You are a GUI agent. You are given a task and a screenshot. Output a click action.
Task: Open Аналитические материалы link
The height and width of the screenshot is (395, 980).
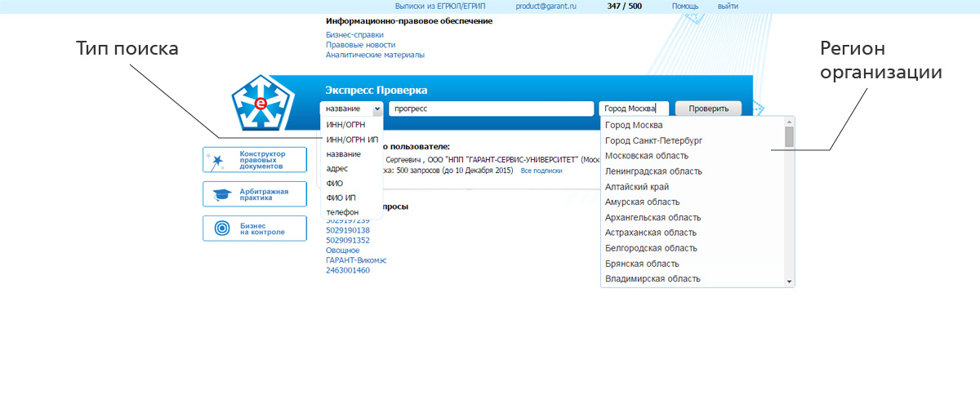[x=375, y=55]
